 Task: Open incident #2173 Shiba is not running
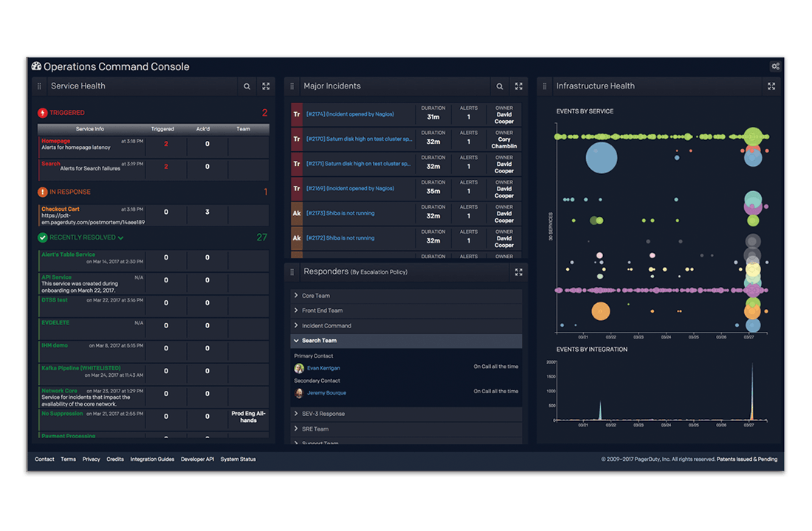[x=340, y=213]
